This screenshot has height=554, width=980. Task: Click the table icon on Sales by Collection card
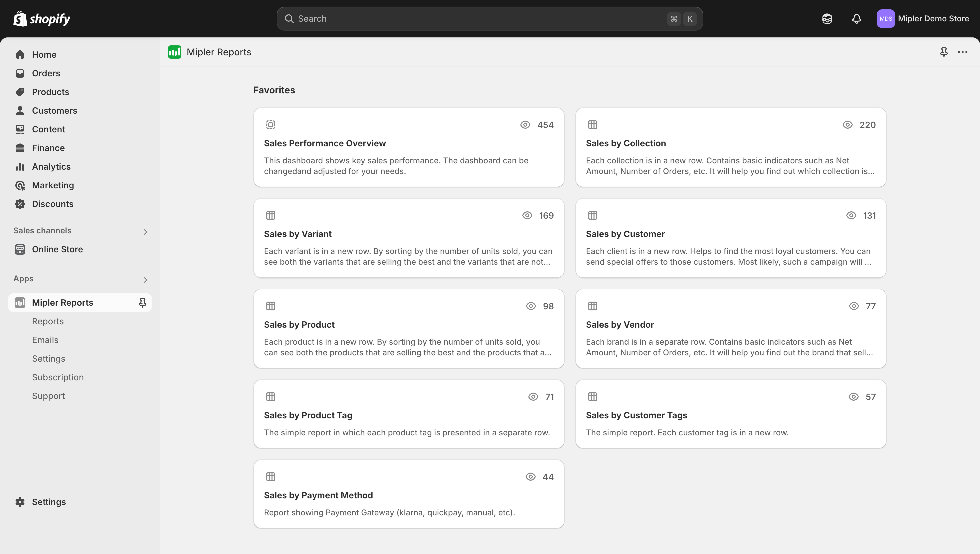point(592,125)
